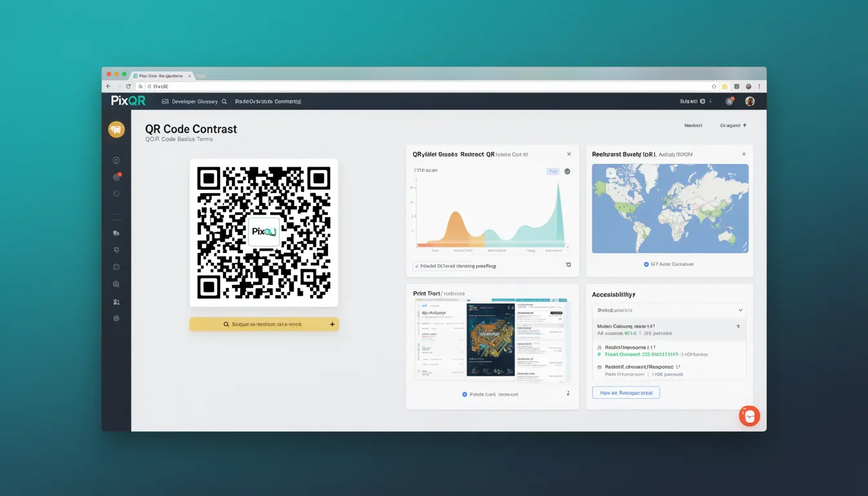Bookmark the page with the star icon
The height and width of the screenshot is (496, 868).
coord(714,86)
